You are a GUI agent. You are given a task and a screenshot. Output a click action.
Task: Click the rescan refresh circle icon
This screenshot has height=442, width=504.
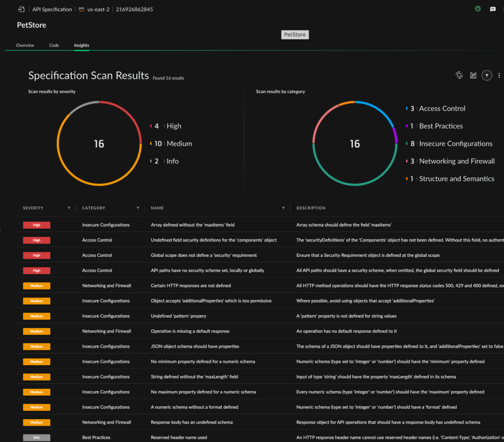click(459, 76)
